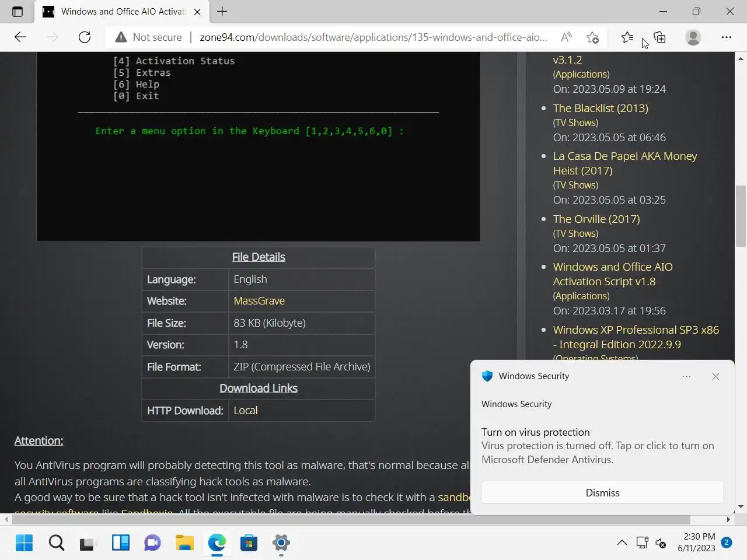747x560 pixels.
Task: Open the Favorites list
Action: 627,37
